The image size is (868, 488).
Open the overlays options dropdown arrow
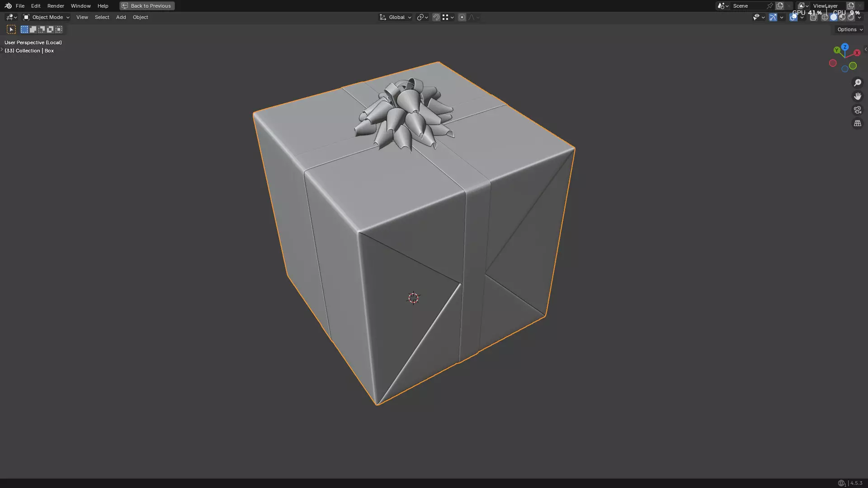coord(802,17)
